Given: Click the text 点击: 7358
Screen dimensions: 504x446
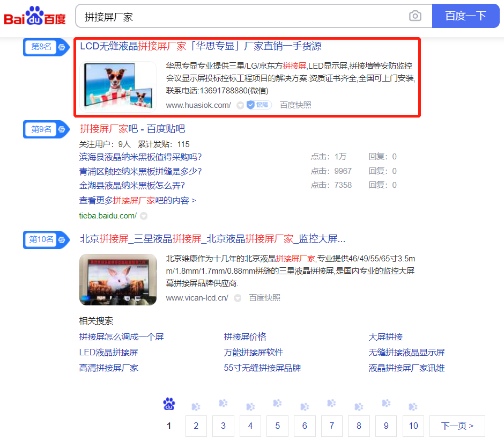Looking at the screenshot, I should pos(331,185).
